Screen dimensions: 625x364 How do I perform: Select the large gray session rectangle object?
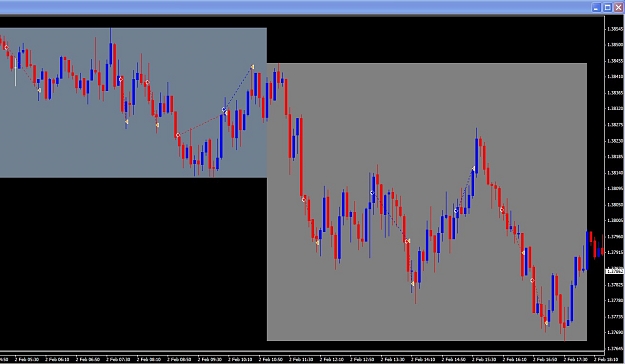pyautogui.click(x=426, y=202)
